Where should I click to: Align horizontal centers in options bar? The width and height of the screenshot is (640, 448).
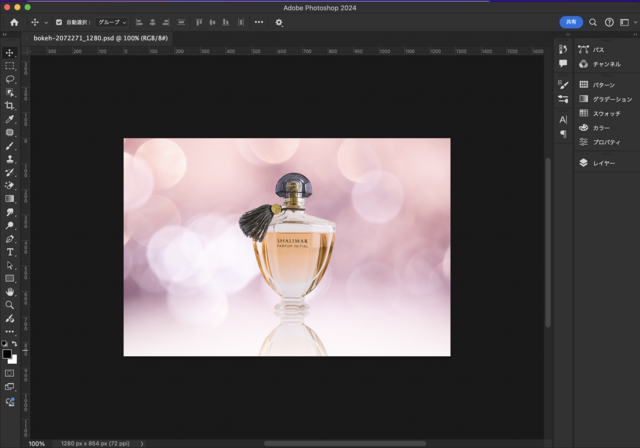(x=153, y=22)
